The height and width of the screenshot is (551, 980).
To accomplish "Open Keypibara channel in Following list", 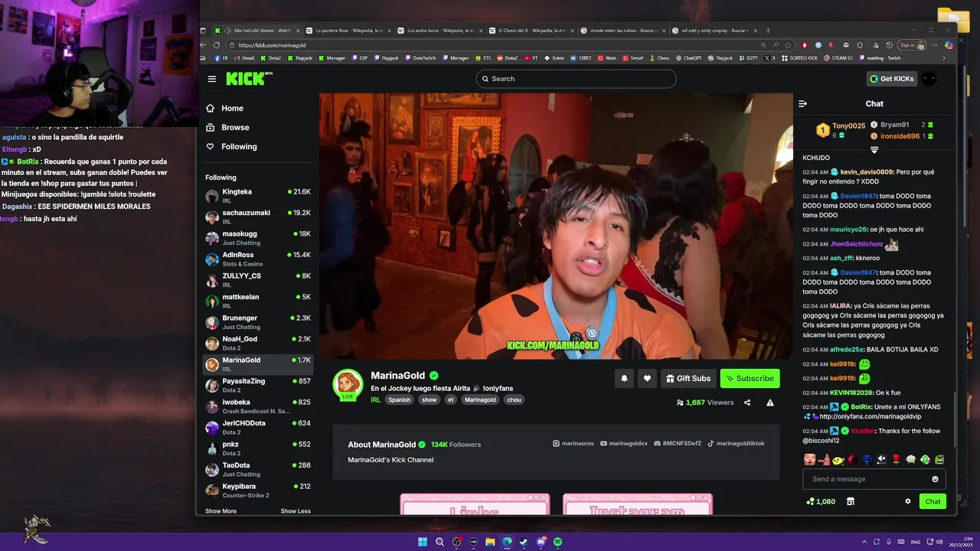I will (258, 491).
